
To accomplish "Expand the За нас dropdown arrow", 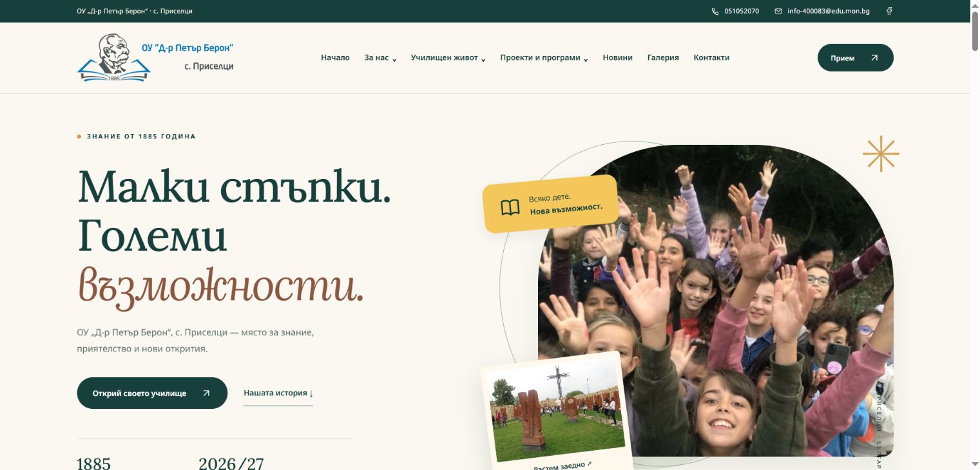I will [394, 60].
